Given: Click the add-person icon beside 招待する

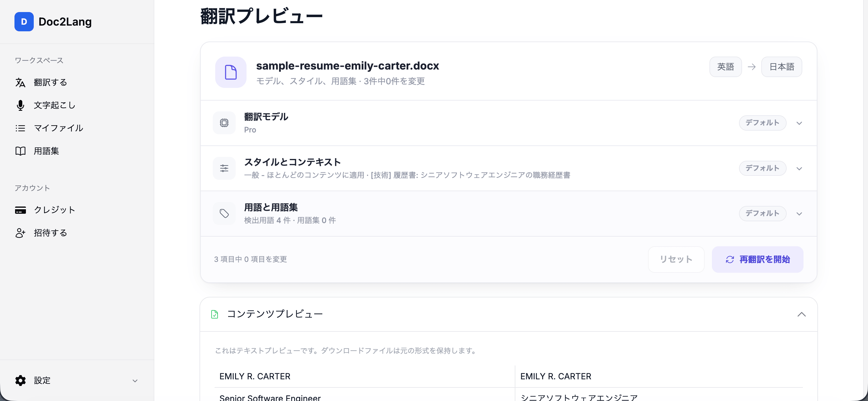Looking at the screenshot, I should pyautogui.click(x=20, y=233).
